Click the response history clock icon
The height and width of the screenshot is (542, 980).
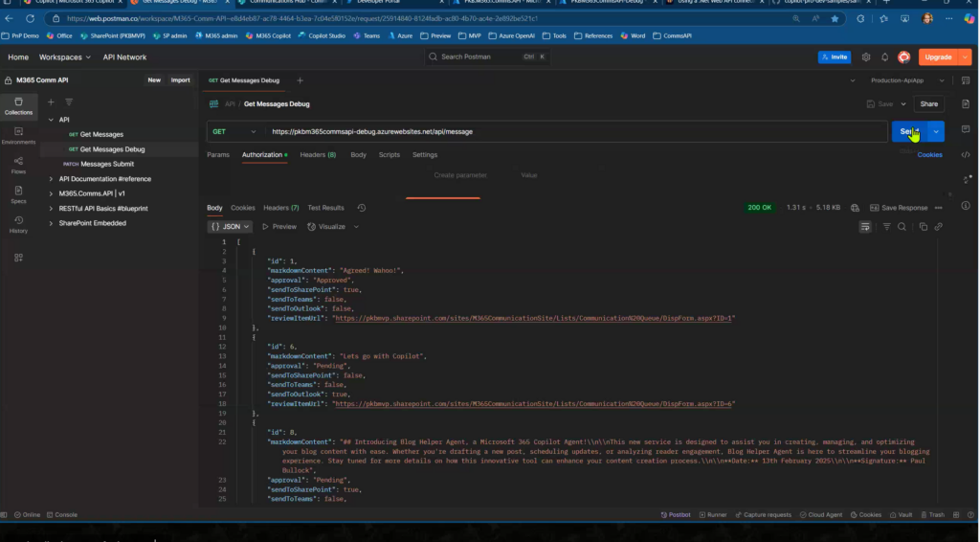(x=361, y=208)
